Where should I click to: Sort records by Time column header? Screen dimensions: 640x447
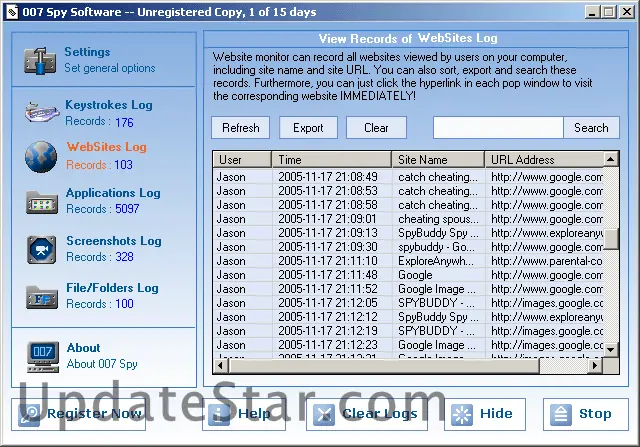(331, 160)
